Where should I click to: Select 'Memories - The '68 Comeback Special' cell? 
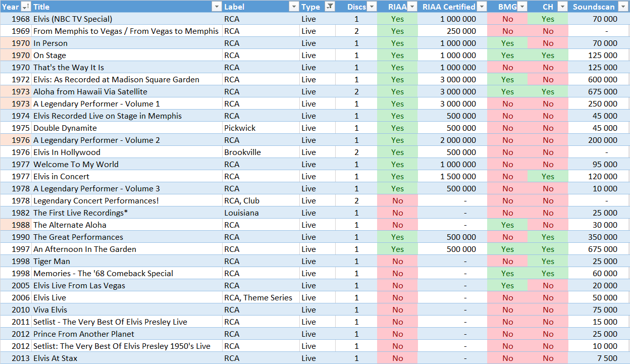click(127, 273)
